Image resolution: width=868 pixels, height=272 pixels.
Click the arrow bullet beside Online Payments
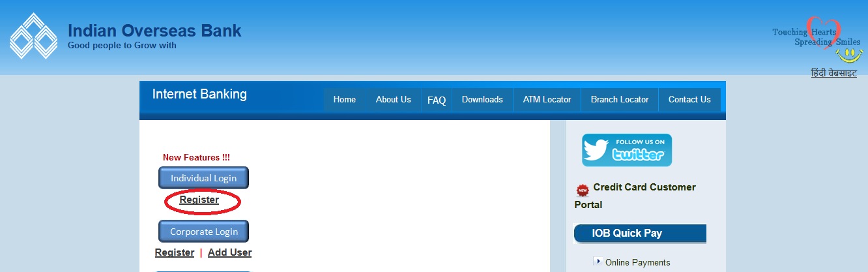pos(598,262)
